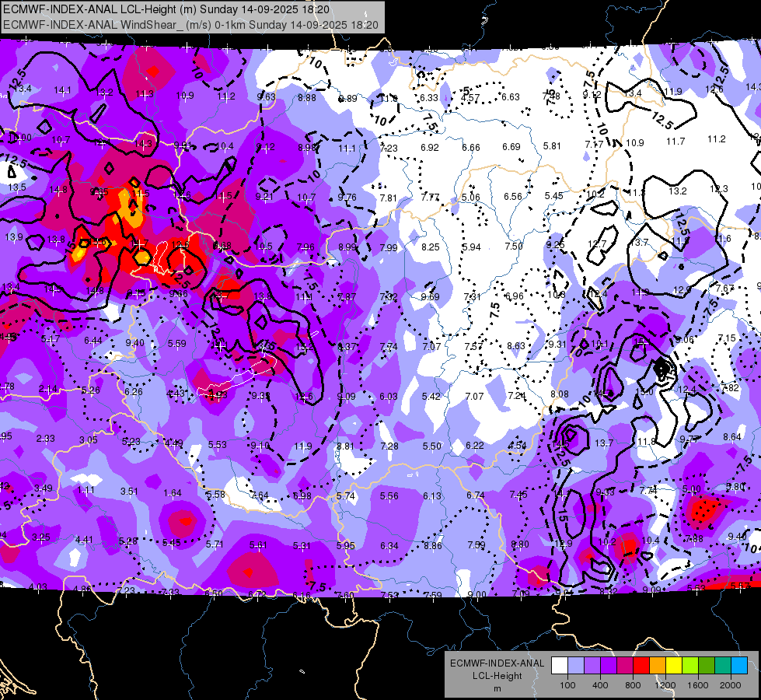Click the shear value '5.42' on the map
761x700 pixels.
point(431,397)
